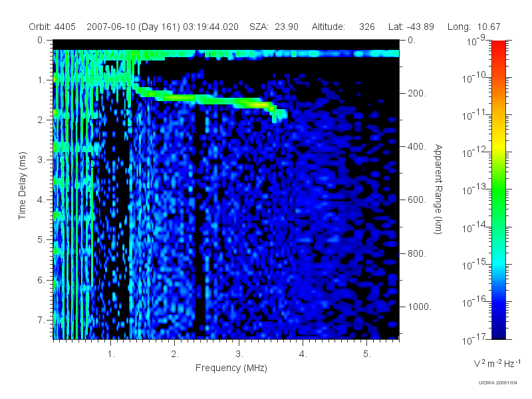Click the V² m⁻² Hz⁻¹ units label

coord(497,363)
